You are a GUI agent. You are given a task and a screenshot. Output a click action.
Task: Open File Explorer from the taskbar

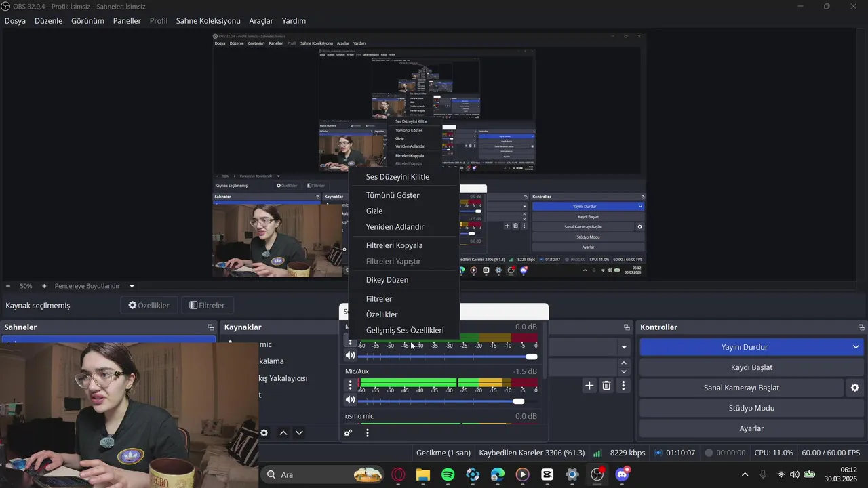coord(423,474)
